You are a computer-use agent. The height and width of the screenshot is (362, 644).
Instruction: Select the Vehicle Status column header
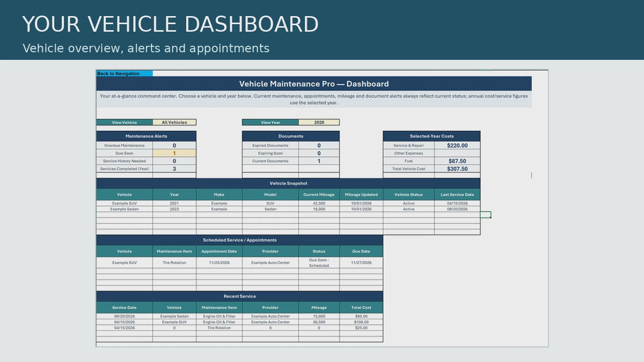click(x=408, y=195)
